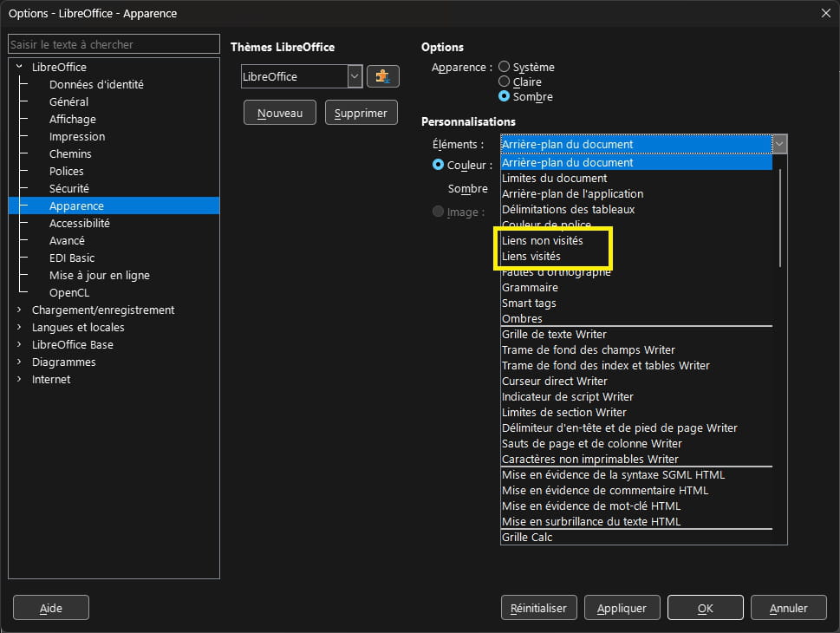Image resolution: width=840 pixels, height=633 pixels.
Task: Open the OpenCL settings page
Action: 69,292
